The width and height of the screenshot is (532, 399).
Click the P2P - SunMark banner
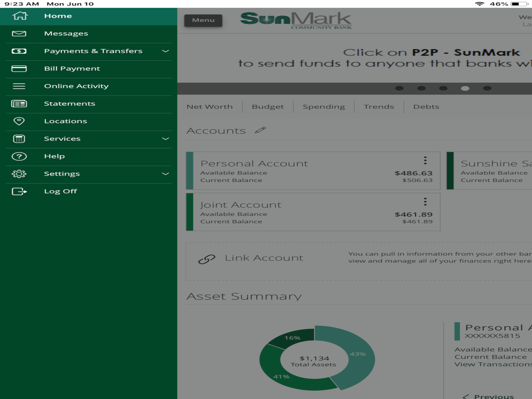(x=355, y=58)
